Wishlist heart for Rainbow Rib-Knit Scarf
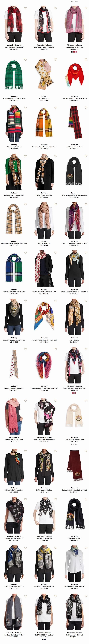The height and width of the screenshot is (644, 89). [25, 108]
